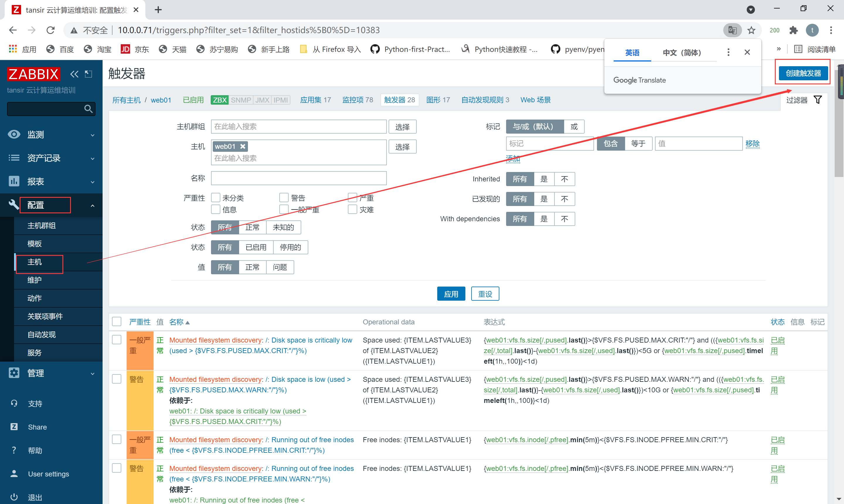Close the Zabbix browser tab

(136, 10)
